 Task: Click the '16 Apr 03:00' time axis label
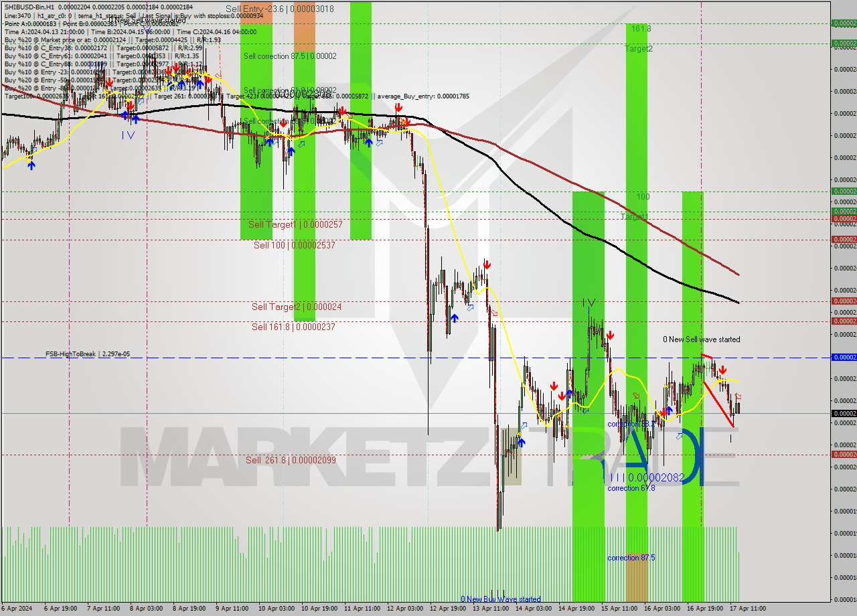662,609
